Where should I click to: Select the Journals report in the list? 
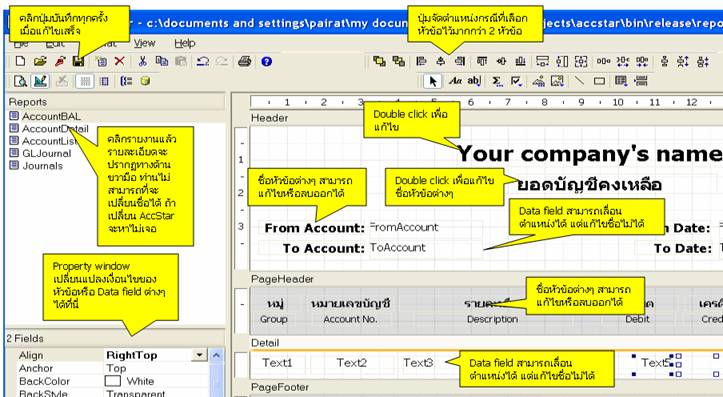pos(42,166)
